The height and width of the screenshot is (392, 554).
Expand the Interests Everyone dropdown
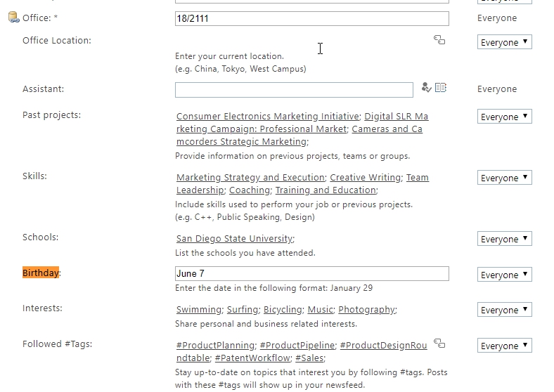click(x=504, y=310)
